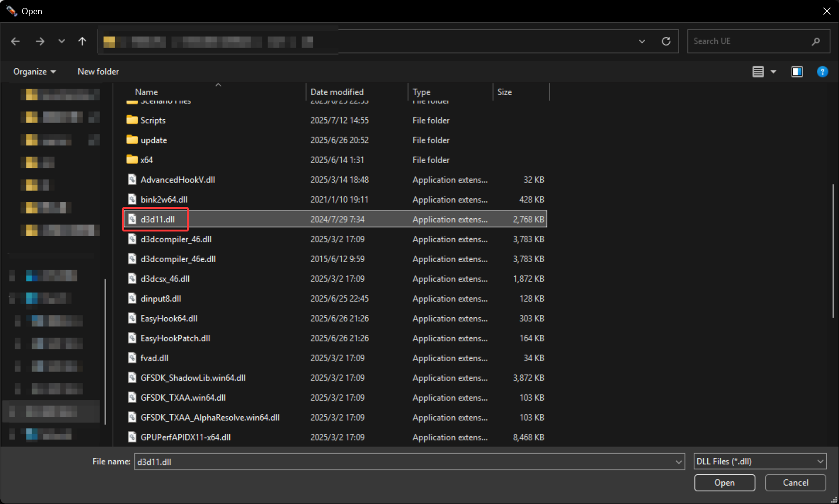Open the help question mark icon
Viewport: 839px width, 504px height.
822,72
